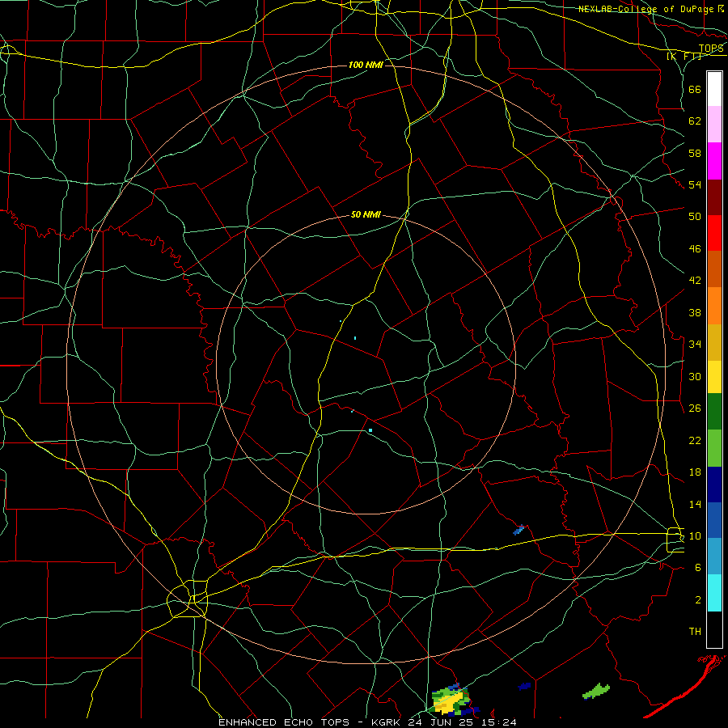The image size is (728, 728).
Task: Click the legend value '34'
Action: pos(695,344)
